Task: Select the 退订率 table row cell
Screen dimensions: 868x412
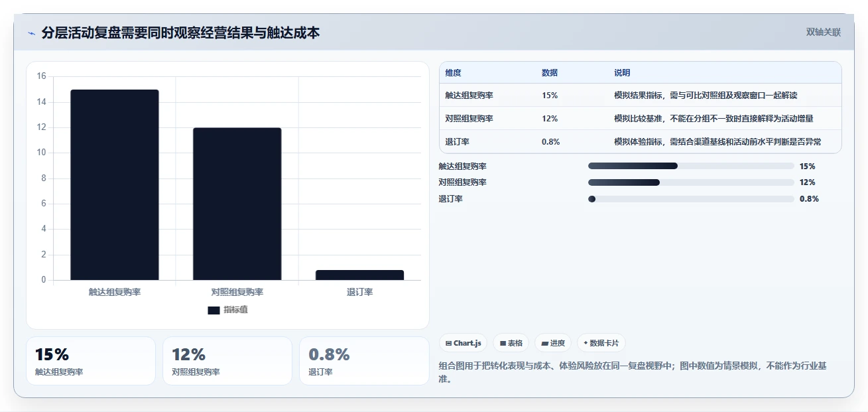Action: tap(458, 142)
